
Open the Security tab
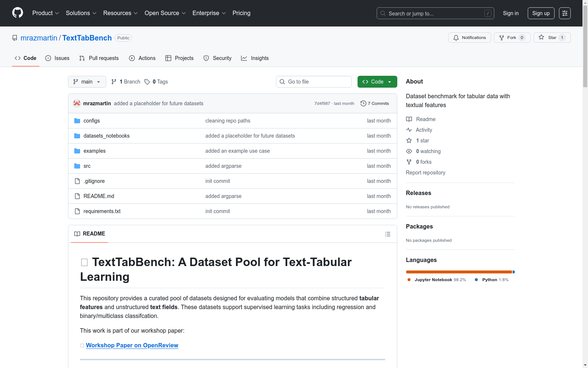pyautogui.click(x=218, y=58)
